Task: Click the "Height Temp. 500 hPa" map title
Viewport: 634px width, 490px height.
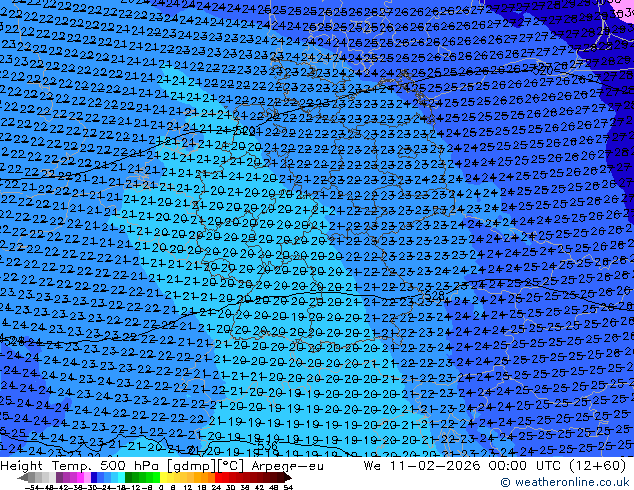Action: click(x=81, y=466)
